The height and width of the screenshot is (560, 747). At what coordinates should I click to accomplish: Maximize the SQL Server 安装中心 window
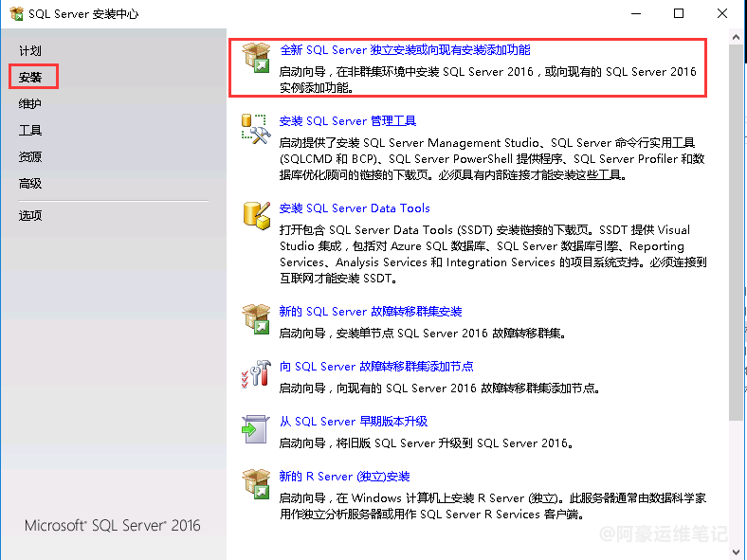pyautogui.click(x=679, y=13)
